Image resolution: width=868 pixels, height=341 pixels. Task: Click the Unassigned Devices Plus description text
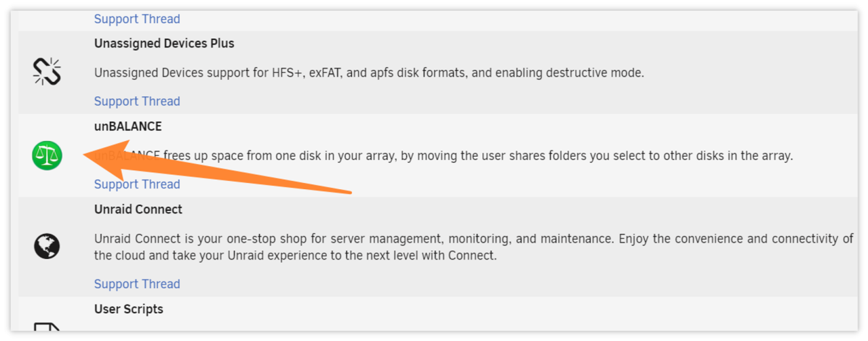[369, 73]
